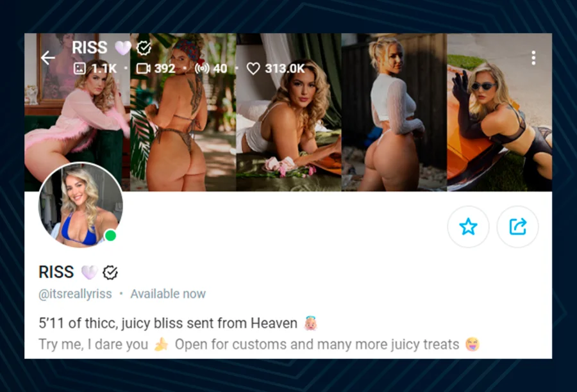Add profile to favorites with star button

[x=468, y=227]
